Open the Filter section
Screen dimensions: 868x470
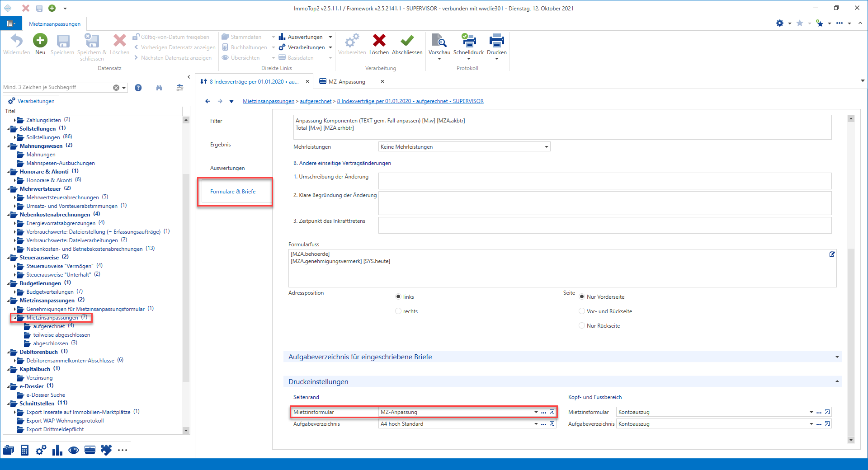pyautogui.click(x=216, y=121)
